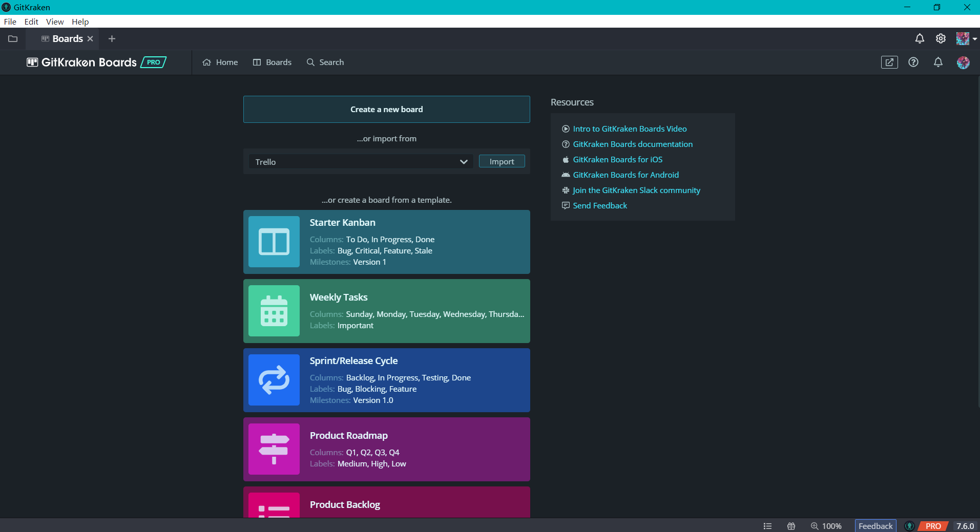The image size is (980, 532).
Task: Choose the Starter Kanban template title
Action: click(343, 223)
